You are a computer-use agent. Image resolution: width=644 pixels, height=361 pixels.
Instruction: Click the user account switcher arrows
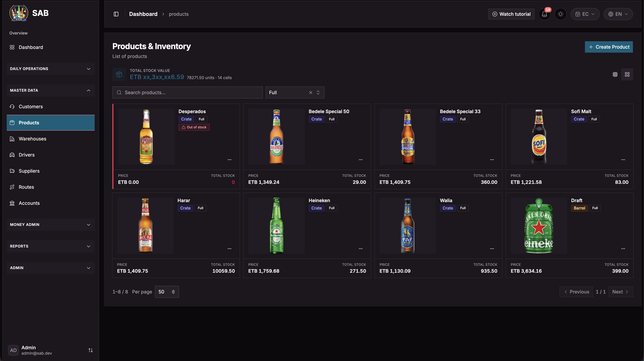tap(90, 350)
